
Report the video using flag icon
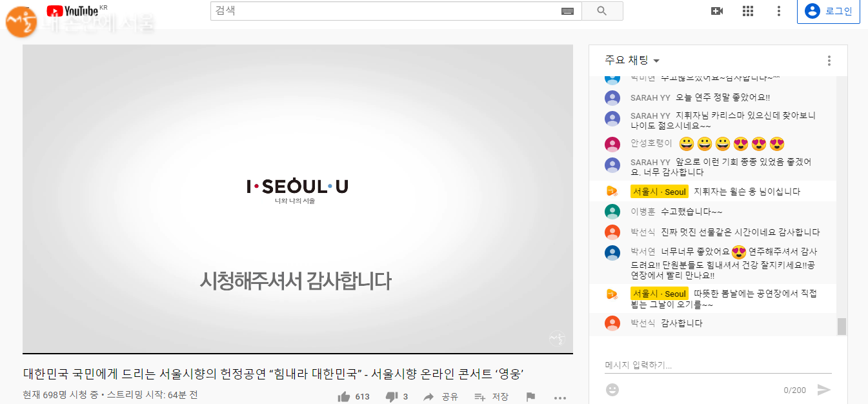(x=530, y=396)
